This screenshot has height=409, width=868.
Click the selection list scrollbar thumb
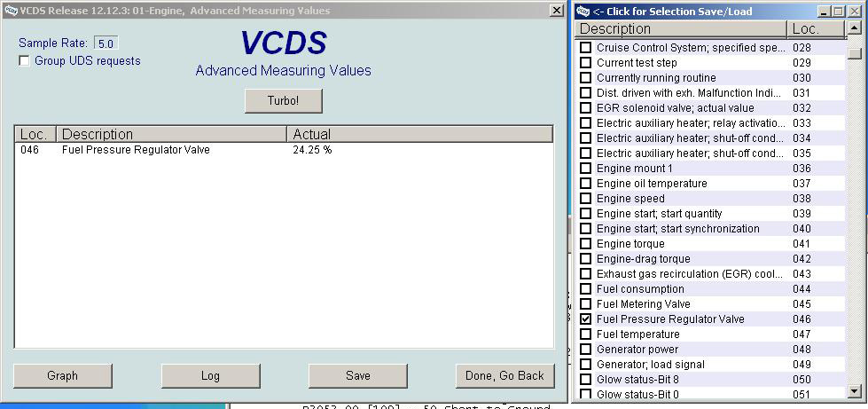[x=855, y=53]
